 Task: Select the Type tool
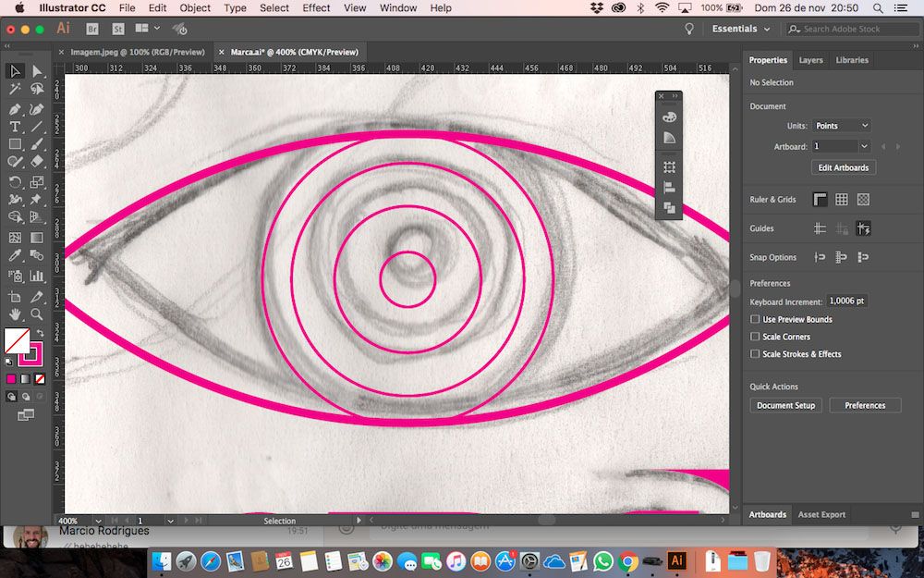click(15, 127)
